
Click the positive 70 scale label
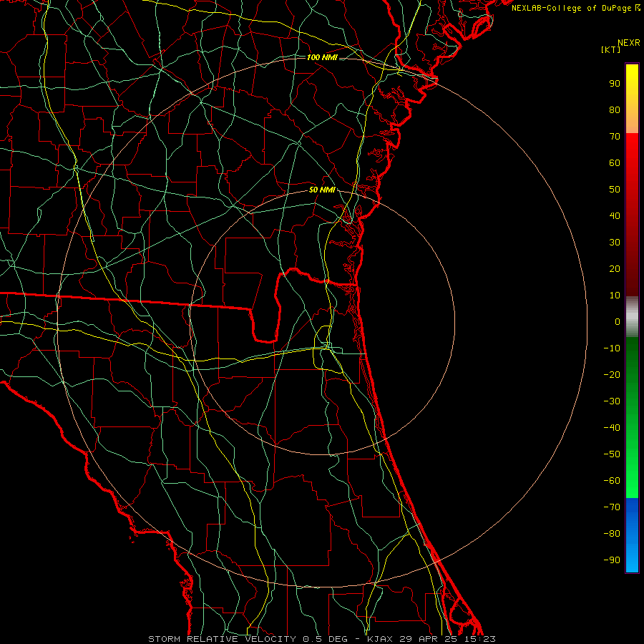click(615, 137)
